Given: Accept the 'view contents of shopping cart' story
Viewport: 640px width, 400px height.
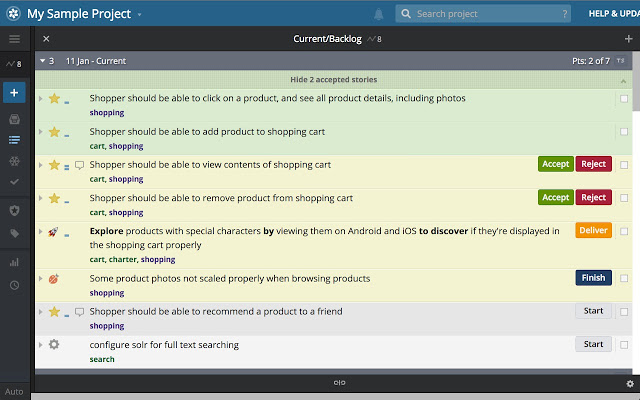Looking at the screenshot, I should [x=556, y=164].
